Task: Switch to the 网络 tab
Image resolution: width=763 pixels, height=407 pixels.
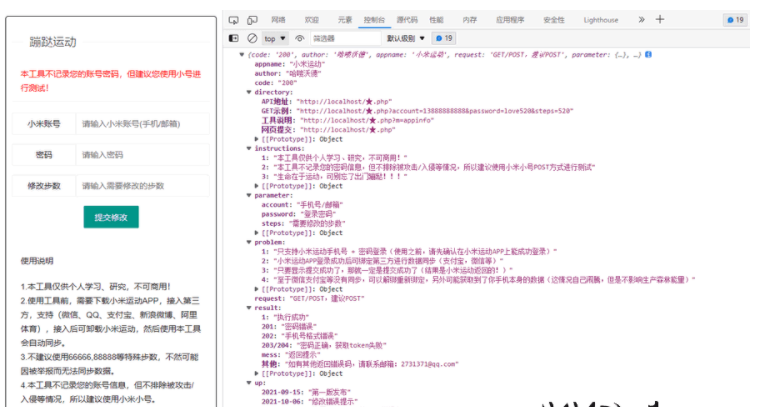Action: (278, 20)
